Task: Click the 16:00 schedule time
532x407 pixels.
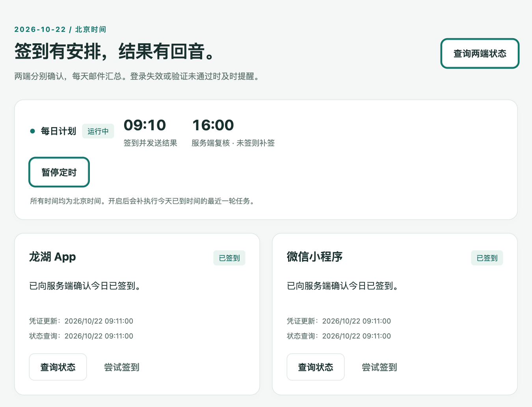Action: coord(213,125)
